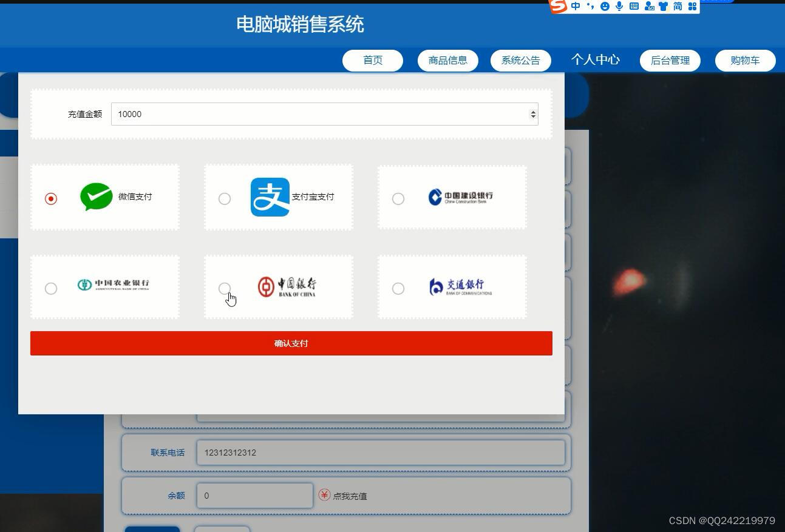Viewport: 785px width, 532px height.
Task: Open Sogou skin shirt icon
Action: click(663, 6)
